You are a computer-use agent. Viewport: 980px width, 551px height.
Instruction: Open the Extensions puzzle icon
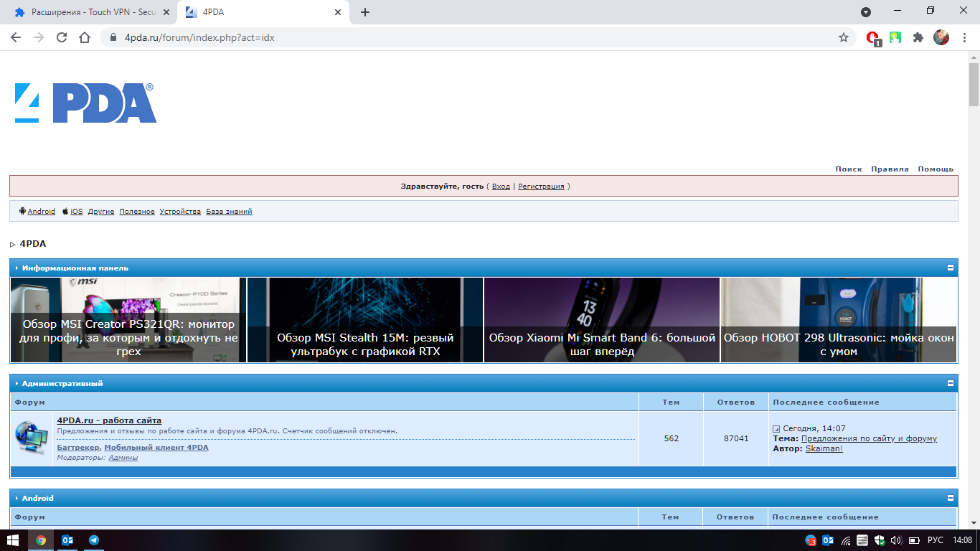[x=918, y=37]
